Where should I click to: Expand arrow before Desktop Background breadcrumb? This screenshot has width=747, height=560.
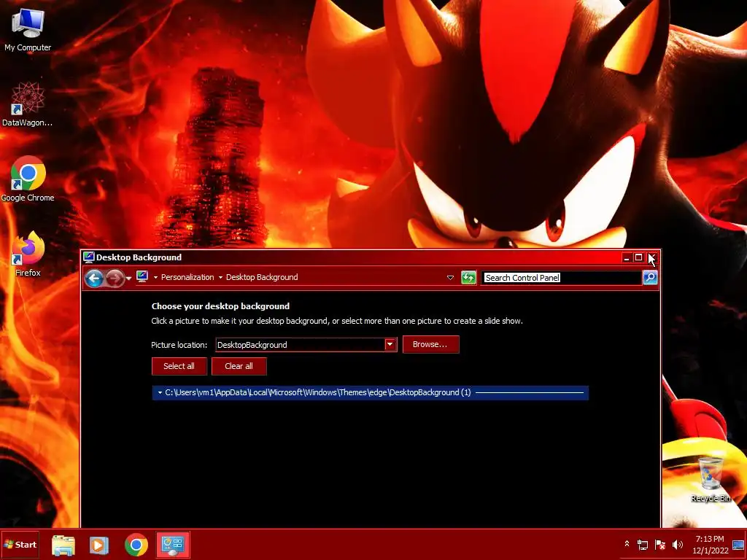click(220, 277)
